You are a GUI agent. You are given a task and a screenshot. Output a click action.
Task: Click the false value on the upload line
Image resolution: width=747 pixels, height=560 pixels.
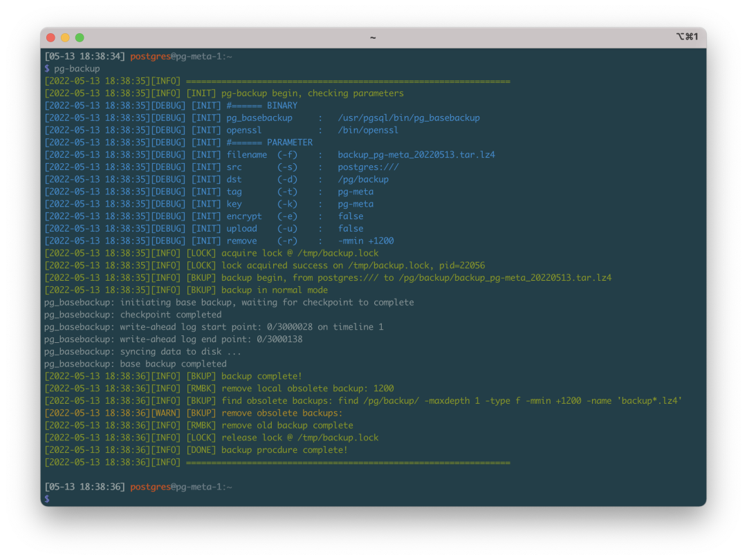[x=350, y=228]
